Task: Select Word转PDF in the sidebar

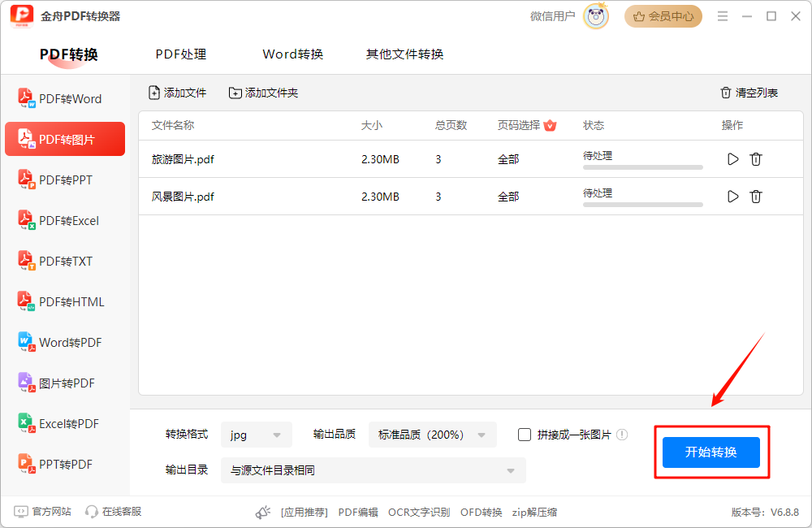Action: tap(65, 342)
